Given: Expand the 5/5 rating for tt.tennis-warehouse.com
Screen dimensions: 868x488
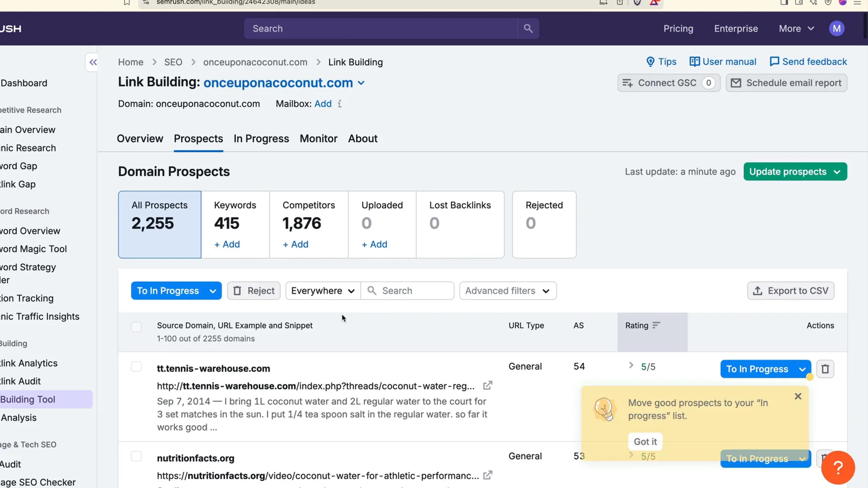Looking at the screenshot, I should pyautogui.click(x=631, y=366).
